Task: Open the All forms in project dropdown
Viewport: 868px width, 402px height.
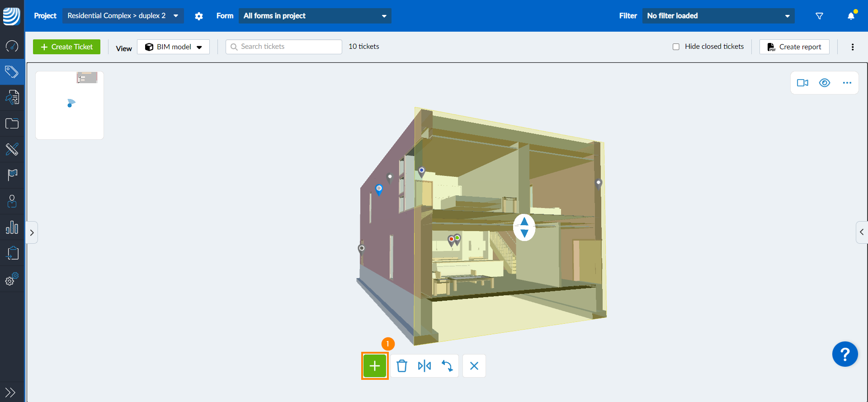Action: click(315, 16)
